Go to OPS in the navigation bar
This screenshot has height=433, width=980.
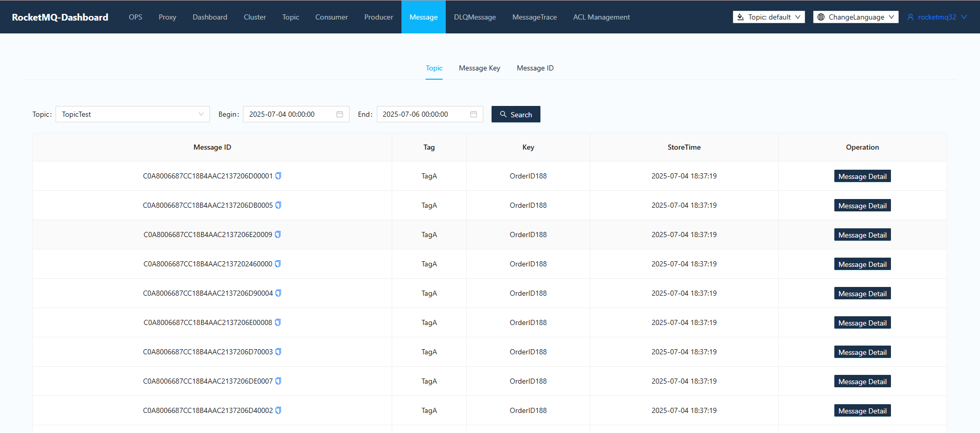point(135,17)
